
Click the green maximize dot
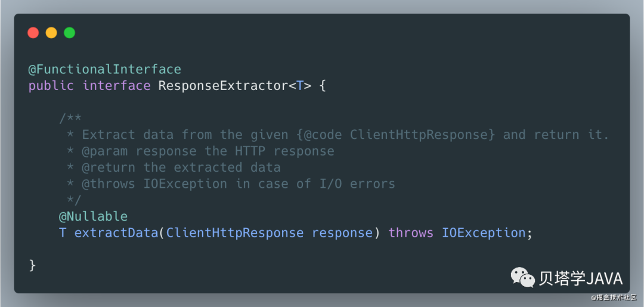[x=69, y=33]
